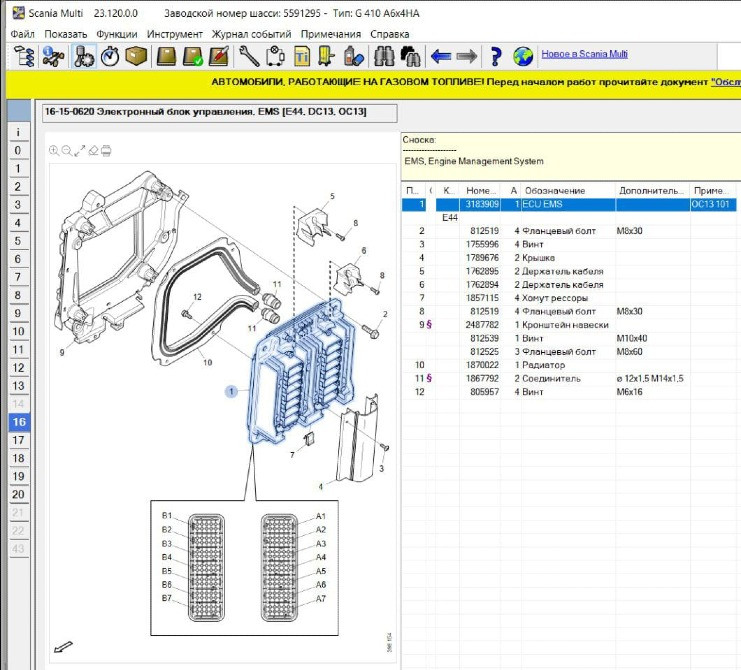Image resolution: width=741 pixels, height=670 pixels.
Task: Click the zoom in magnifier above diagram
Action: pyautogui.click(x=54, y=151)
